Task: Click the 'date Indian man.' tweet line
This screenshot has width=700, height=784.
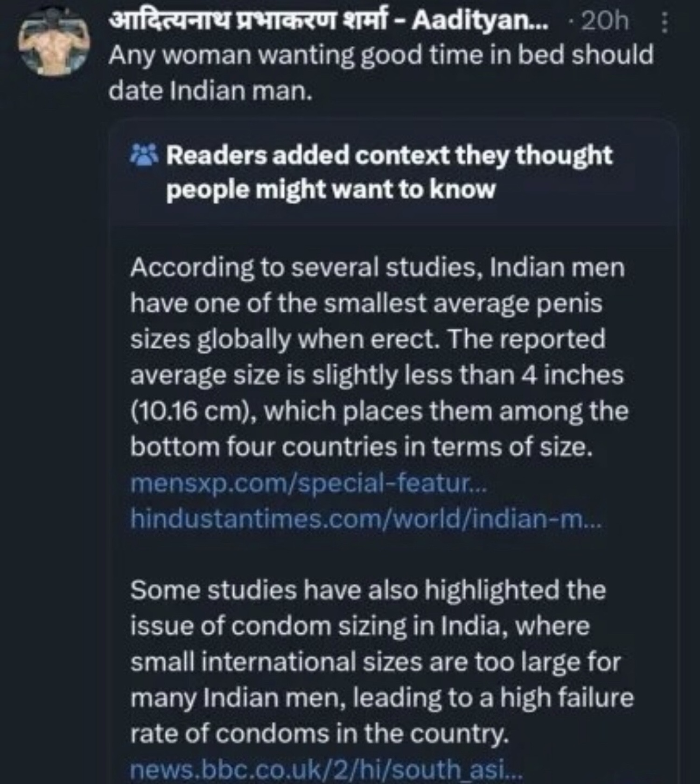Action: point(210,91)
